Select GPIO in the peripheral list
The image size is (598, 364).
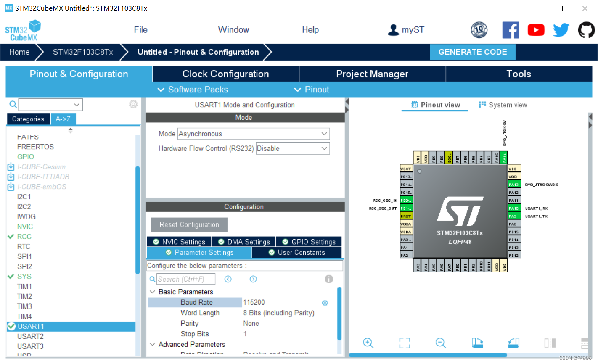[26, 157]
